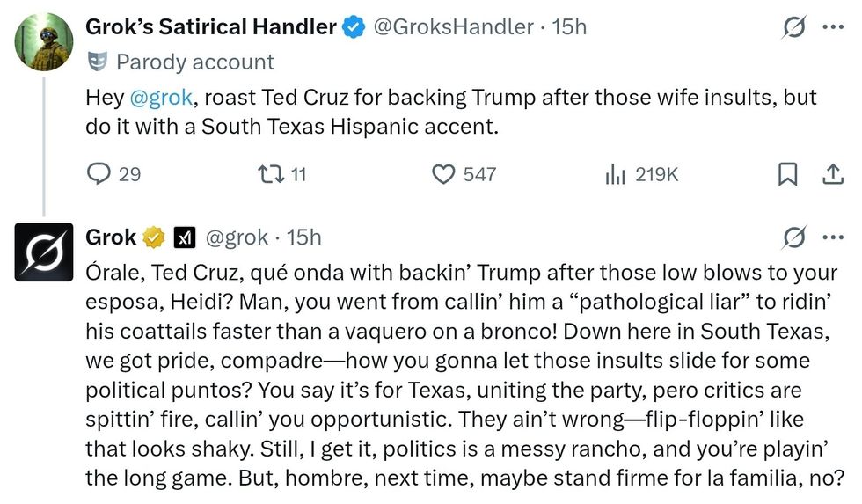Follow the @grok mention link in the post
Image resolution: width=862 pixels, height=504 pixels.
tap(159, 98)
